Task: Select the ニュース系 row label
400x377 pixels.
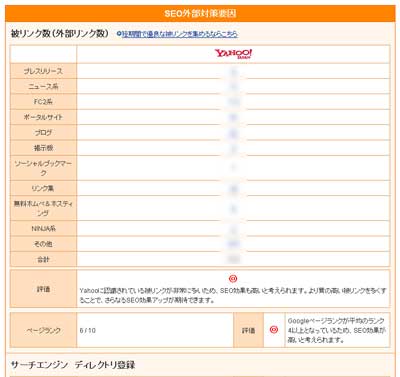Action: [43, 86]
